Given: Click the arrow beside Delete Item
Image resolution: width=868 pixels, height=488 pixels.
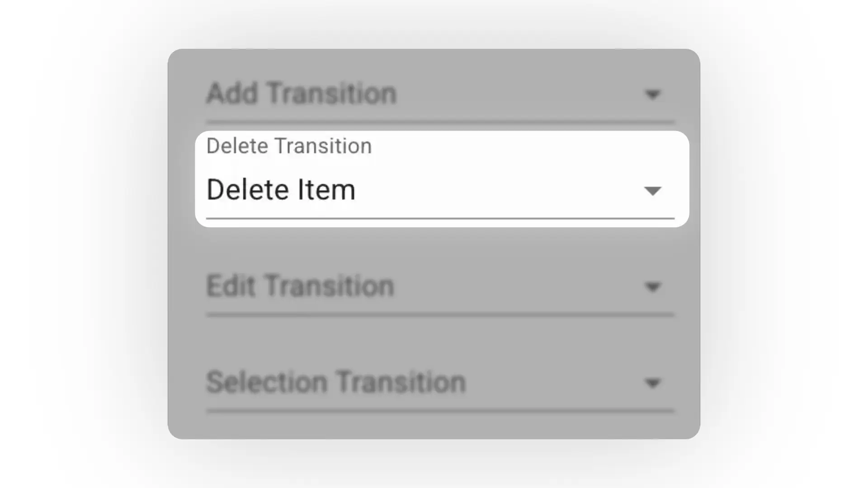Looking at the screenshot, I should pyautogui.click(x=652, y=191).
